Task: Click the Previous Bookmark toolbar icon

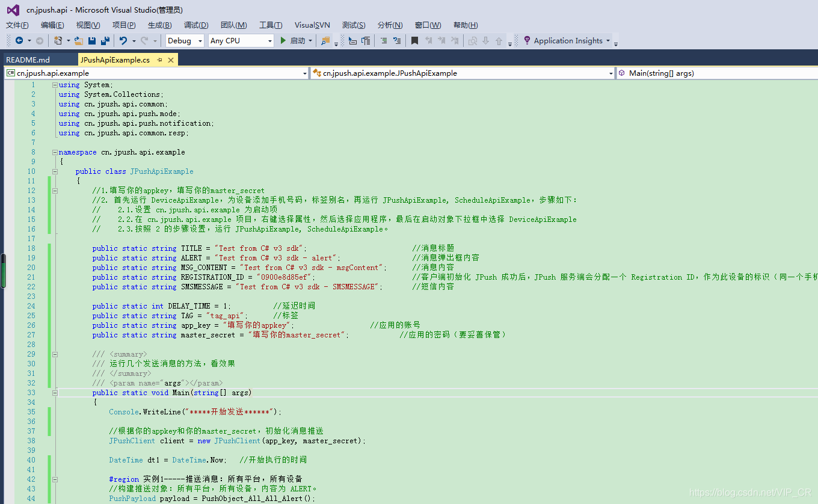Action: tap(428, 40)
